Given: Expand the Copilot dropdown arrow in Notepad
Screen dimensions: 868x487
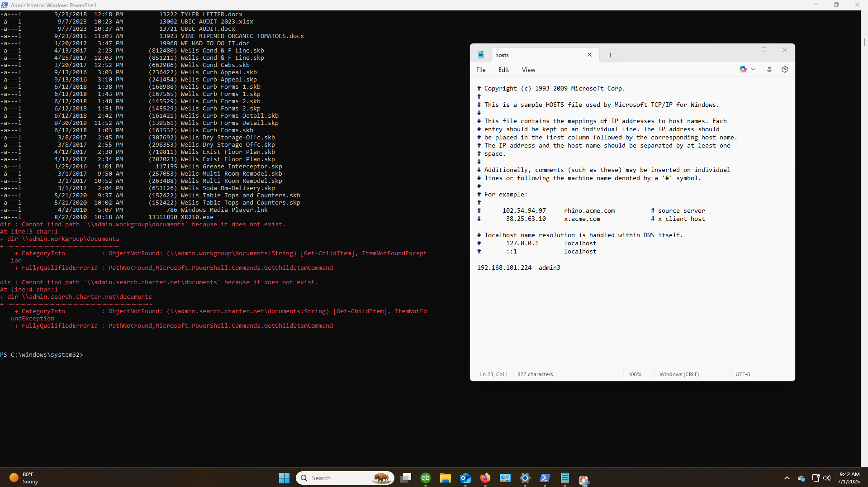Looking at the screenshot, I should coord(753,69).
